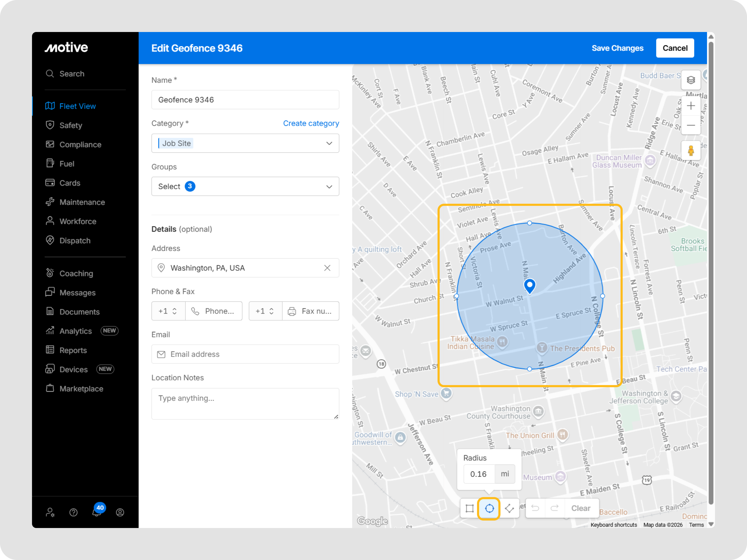Open the map layers icon
747x560 pixels.
point(691,80)
